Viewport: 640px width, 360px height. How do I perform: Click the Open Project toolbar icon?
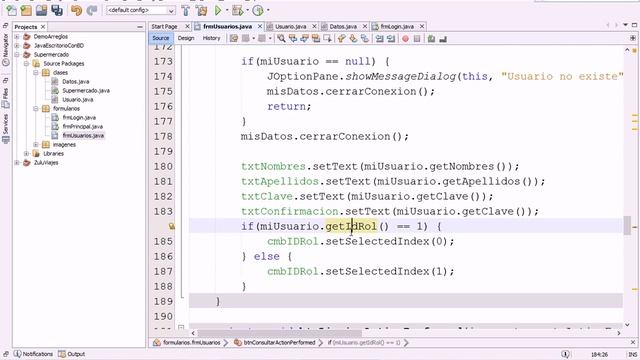click(41, 10)
